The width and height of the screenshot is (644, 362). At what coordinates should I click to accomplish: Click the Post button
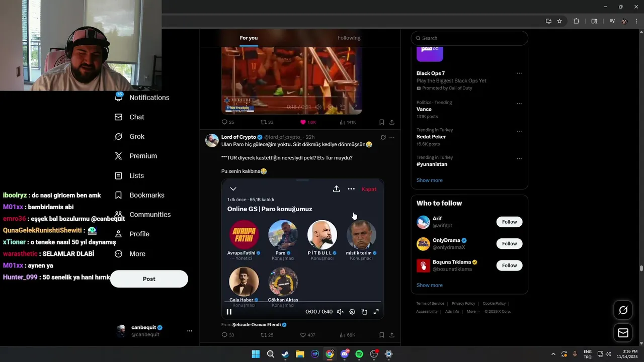[149, 279]
